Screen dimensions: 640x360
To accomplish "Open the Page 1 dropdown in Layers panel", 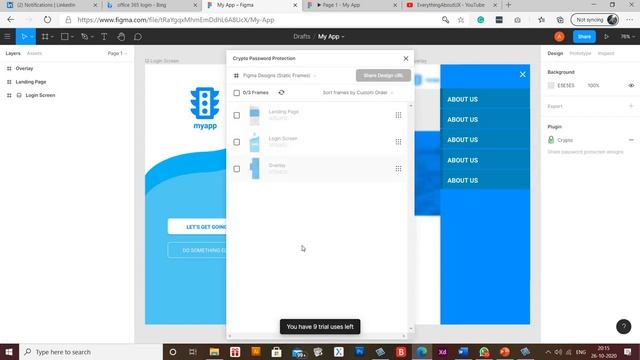I will coord(117,53).
